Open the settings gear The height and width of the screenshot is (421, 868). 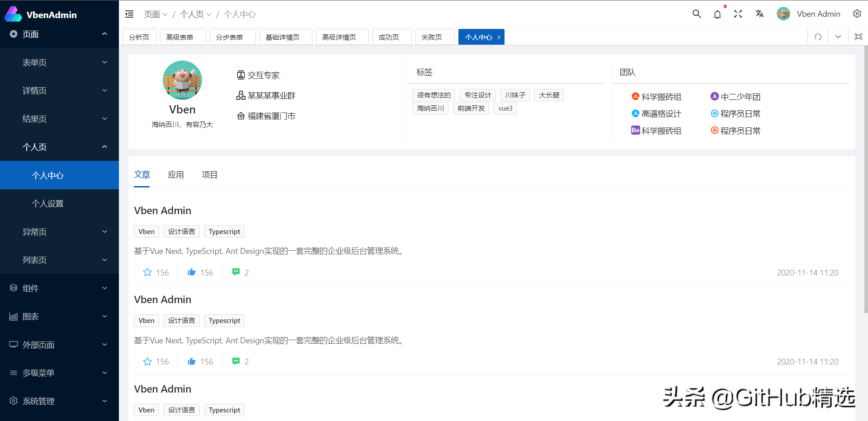tap(857, 14)
